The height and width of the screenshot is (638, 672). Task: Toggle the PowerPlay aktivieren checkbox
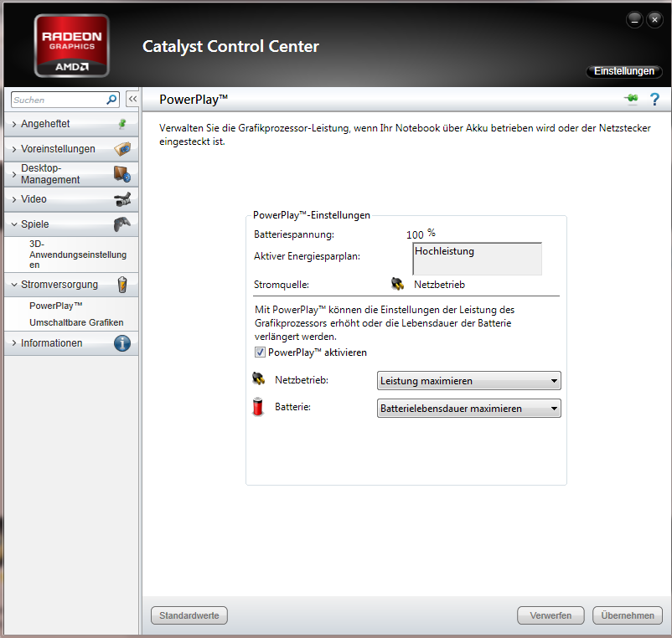(x=260, y=352)
